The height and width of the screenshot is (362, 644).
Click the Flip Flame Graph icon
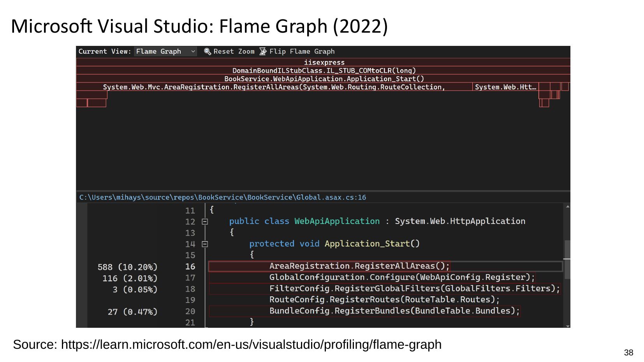[x=263, y=51]
